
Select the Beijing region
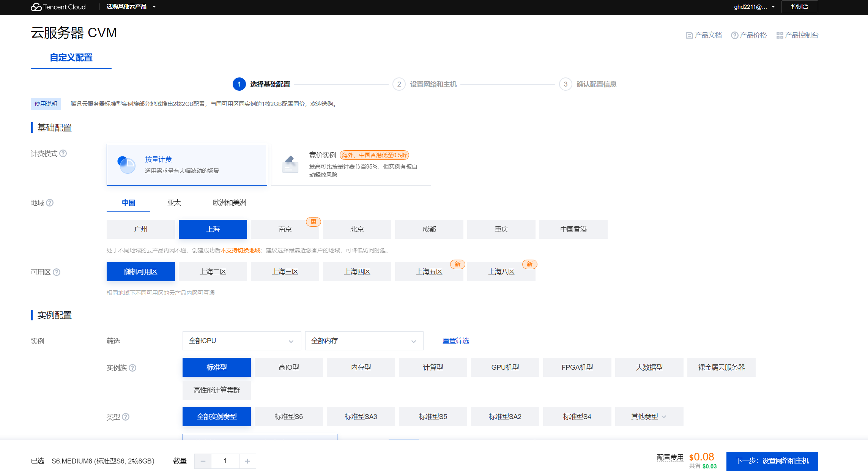(x=357, y=229)
